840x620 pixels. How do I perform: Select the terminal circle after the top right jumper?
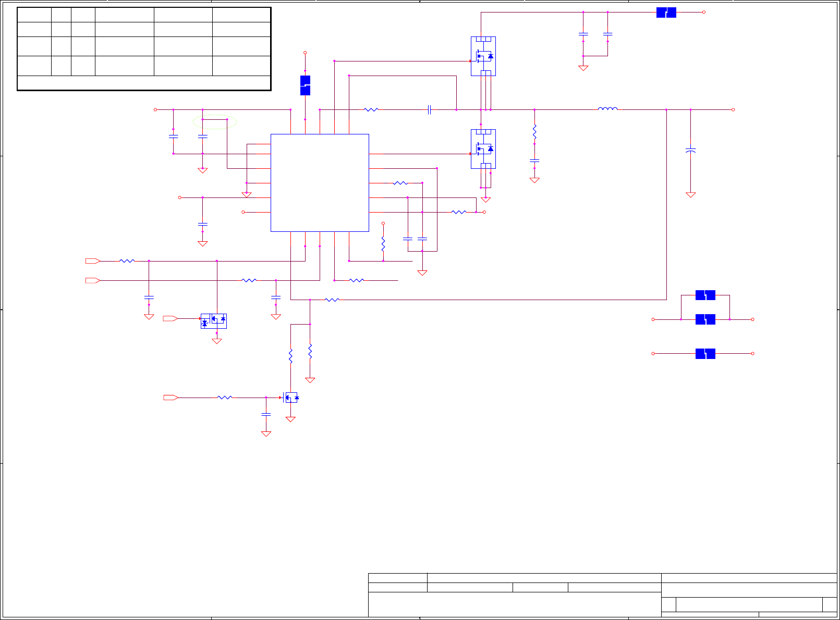click(x=704, y=13)
